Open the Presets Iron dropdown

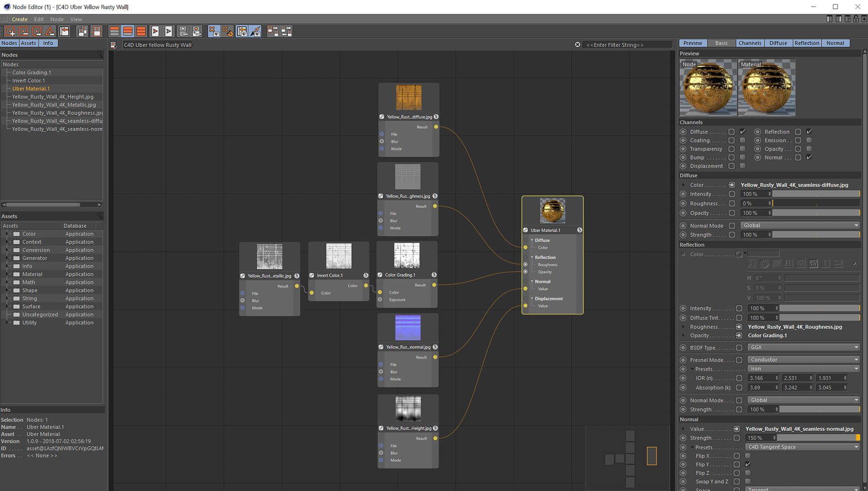[x=804, y=369]
